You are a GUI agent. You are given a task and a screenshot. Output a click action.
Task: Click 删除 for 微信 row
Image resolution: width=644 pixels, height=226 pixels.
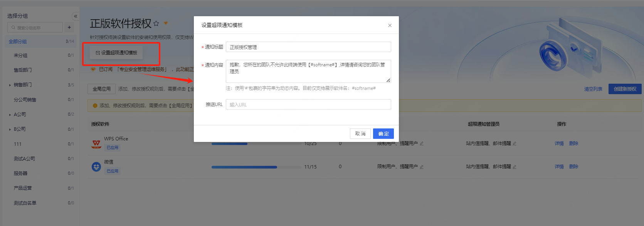pyautogui.click(x=573, y=167)
